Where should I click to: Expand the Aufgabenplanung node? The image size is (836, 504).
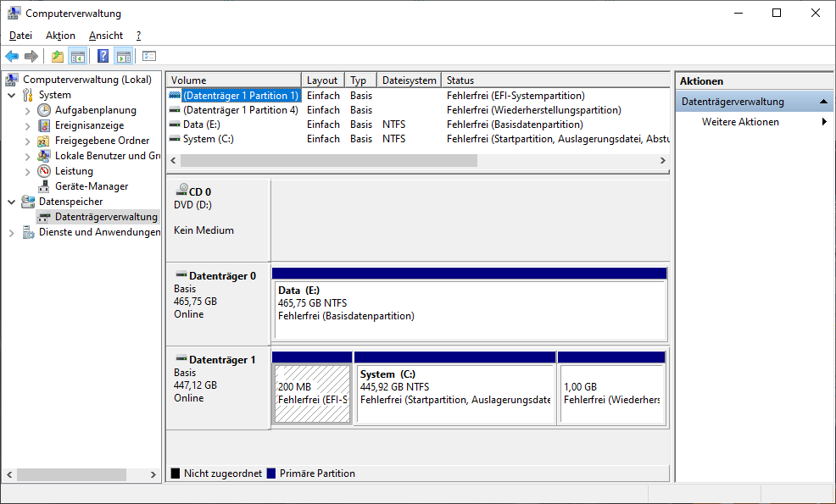28,111
